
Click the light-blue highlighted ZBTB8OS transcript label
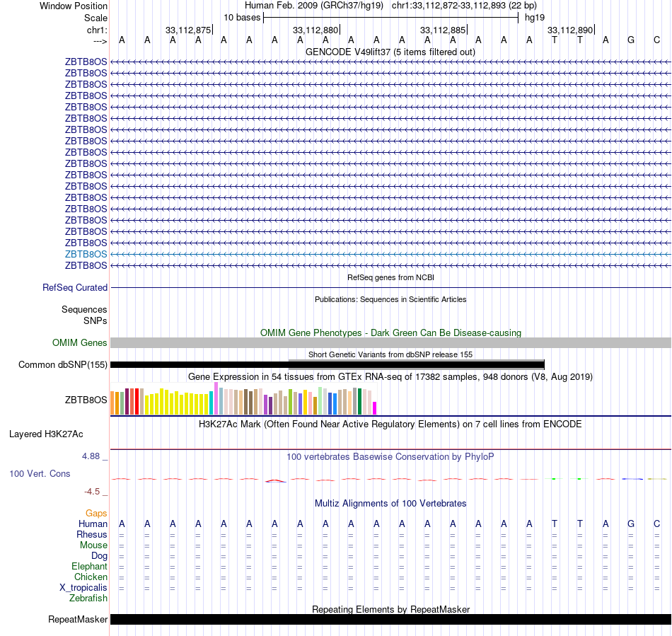coord(86,254)
